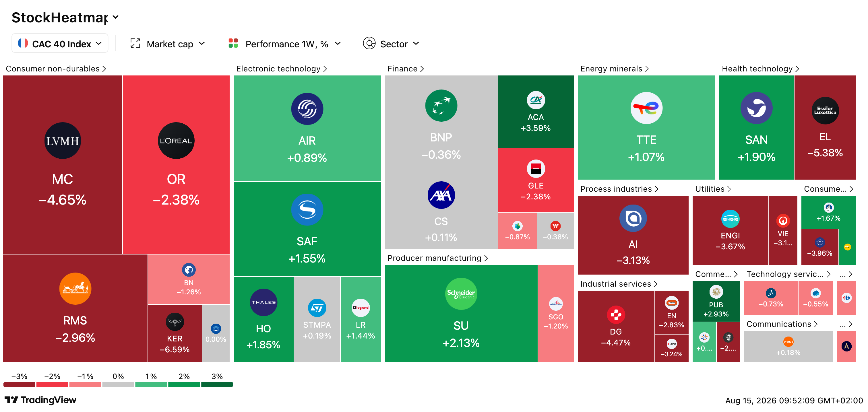Viewport: 868px width, 412px height.
Task: Click the timestamp Aug 15, 2026 09:52:09
Action: point(794,401)
